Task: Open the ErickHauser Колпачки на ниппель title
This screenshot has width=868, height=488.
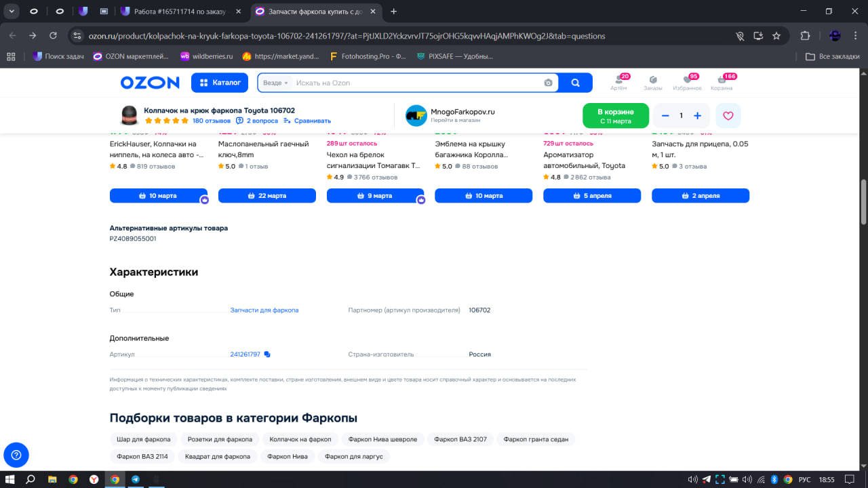Action: [x=157, y=149]
